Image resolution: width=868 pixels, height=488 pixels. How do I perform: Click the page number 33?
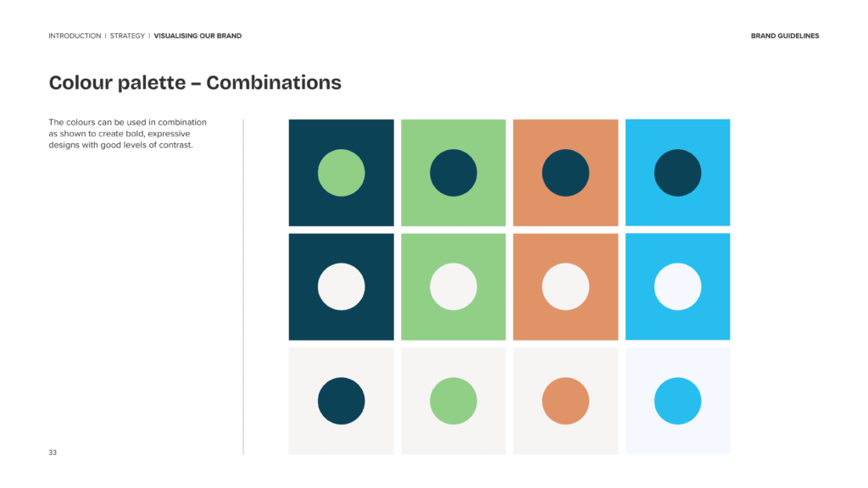(x=53, y=452)
